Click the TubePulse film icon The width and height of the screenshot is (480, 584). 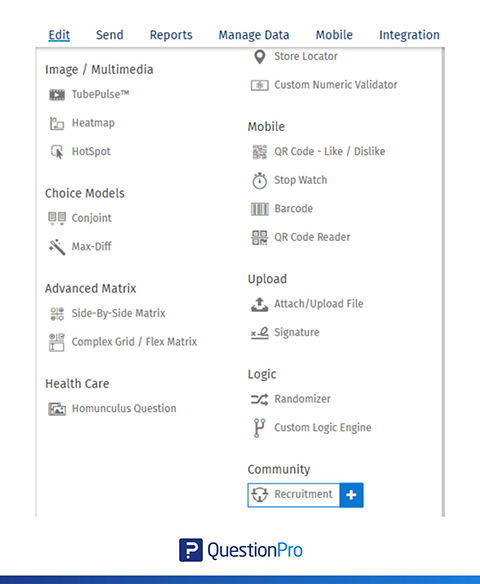(57, 95)
